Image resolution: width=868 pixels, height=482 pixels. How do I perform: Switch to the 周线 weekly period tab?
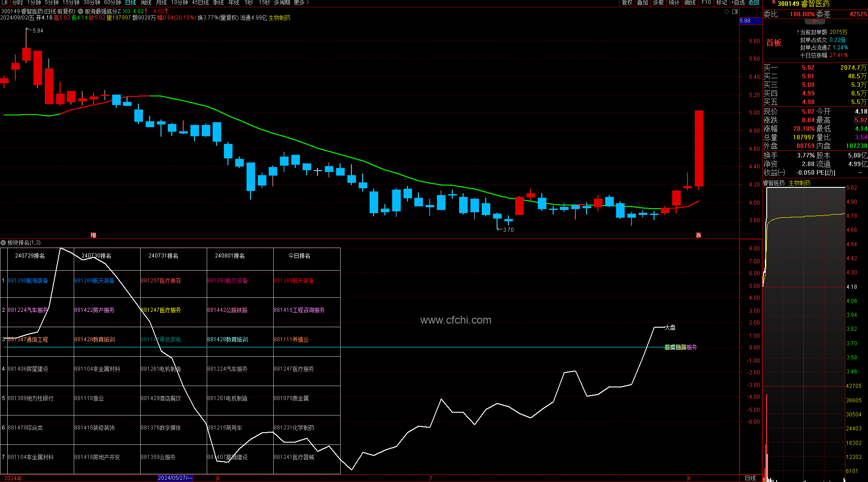pyautogui.click(x=146, y=3)
